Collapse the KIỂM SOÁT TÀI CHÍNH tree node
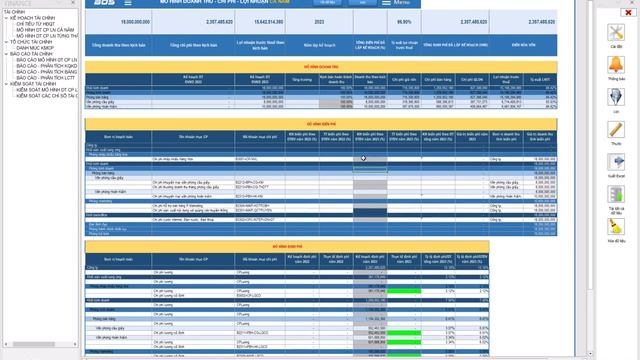The width and height of the screenshot is (640, 360). pos(6,84)
